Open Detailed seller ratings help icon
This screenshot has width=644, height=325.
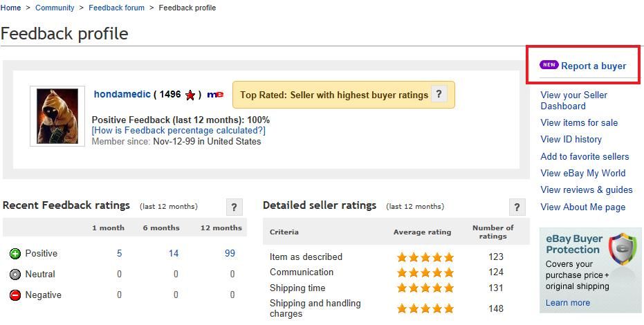coord(517,207)
